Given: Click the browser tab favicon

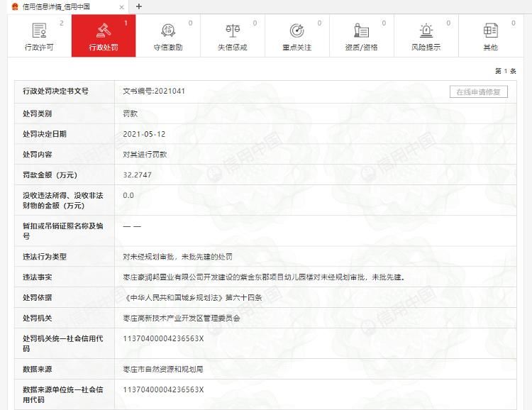Looking at the screenshot, I should pos(15,7).
